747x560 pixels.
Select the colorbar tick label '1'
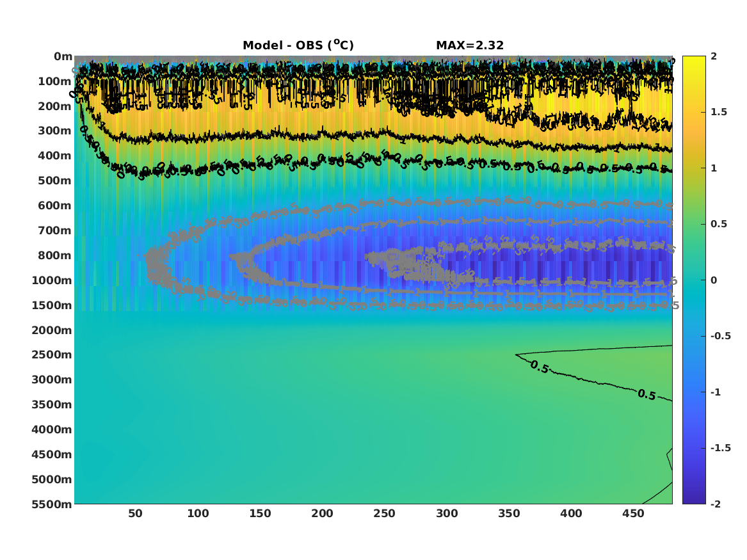tap(714, 168)
